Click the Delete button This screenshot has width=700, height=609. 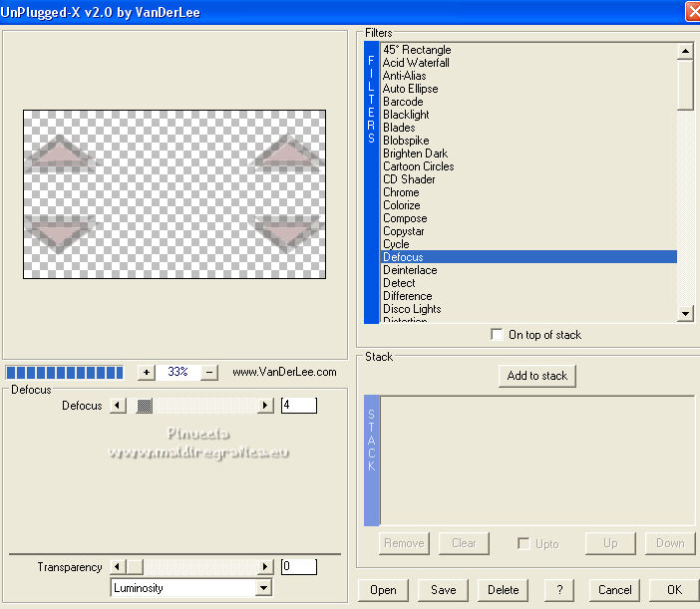(x=504, y=590)
